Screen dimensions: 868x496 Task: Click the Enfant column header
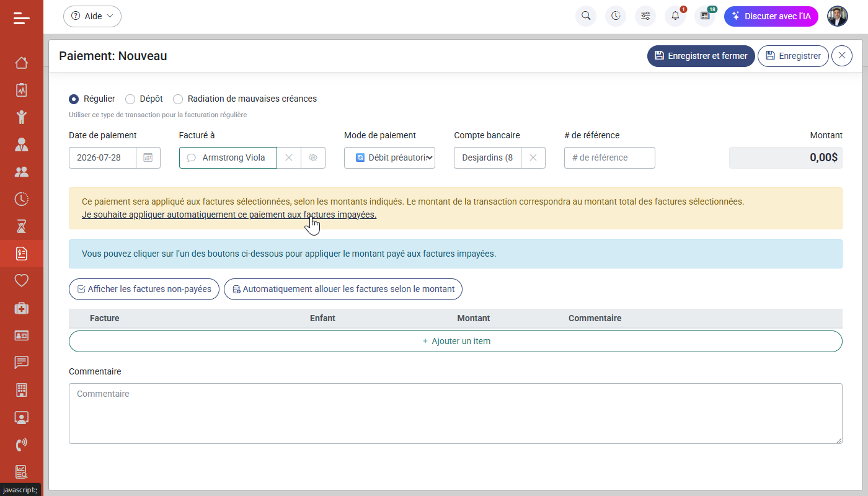click(x=322, y=318)
